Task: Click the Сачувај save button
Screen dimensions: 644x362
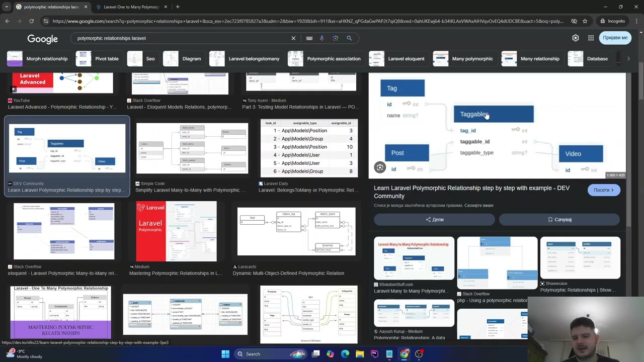Action: 559,220
